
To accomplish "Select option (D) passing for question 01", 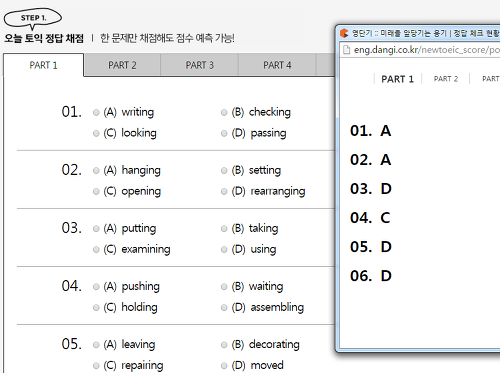I will pyautogui.click(x=224, y=134).
